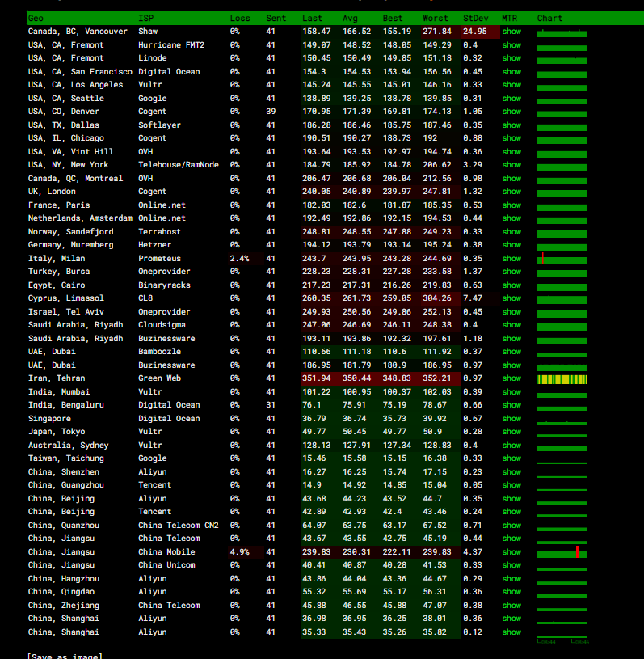Click the 2.4% loss value for Milan
644x659 pixels.
239,259
